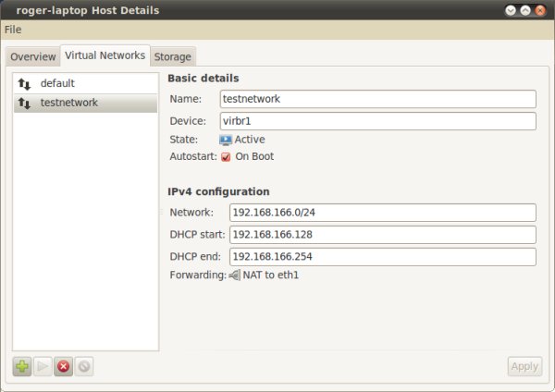Open the File menu
This screenshot has height=392, width=555.
[13, 30]
